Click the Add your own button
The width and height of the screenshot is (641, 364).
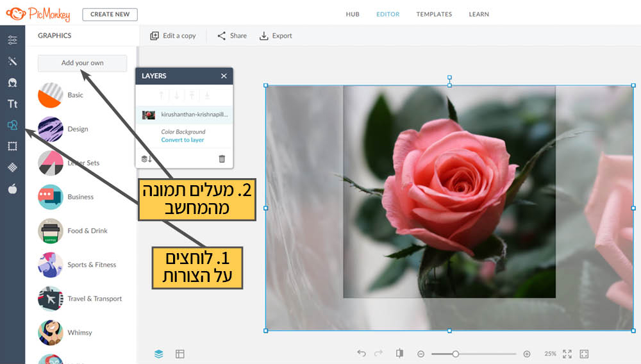tap(82, 63)
